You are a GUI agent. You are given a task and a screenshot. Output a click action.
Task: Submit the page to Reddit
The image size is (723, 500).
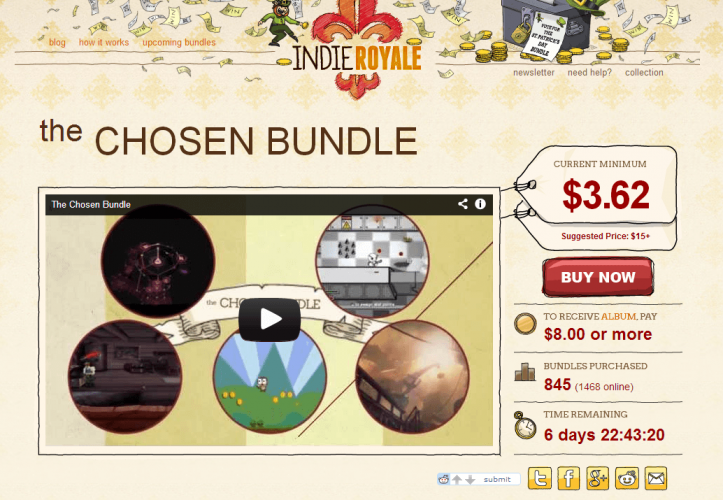[497, 480]
